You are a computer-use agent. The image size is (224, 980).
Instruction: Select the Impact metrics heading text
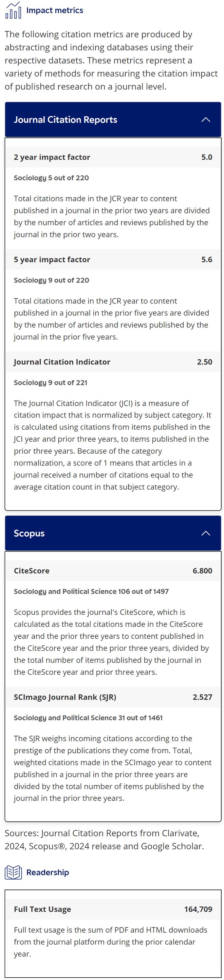click(x=55, y=11)
